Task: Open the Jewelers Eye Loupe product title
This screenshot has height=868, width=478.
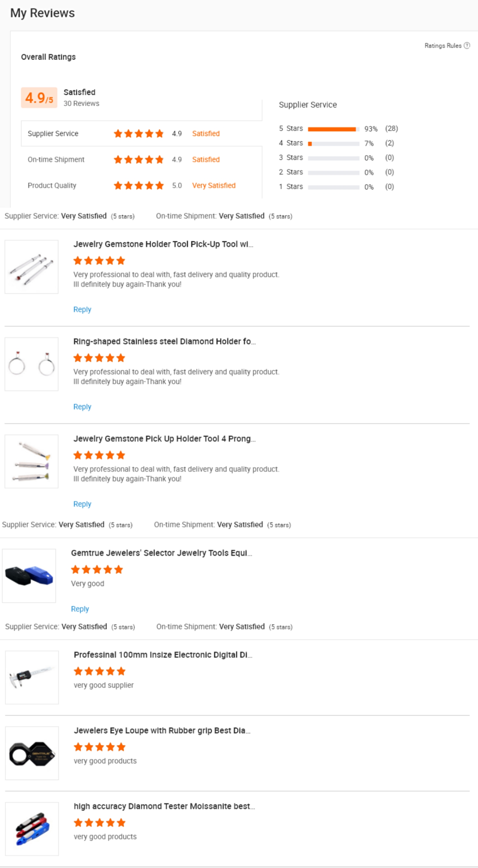Action: click(162, 730)
